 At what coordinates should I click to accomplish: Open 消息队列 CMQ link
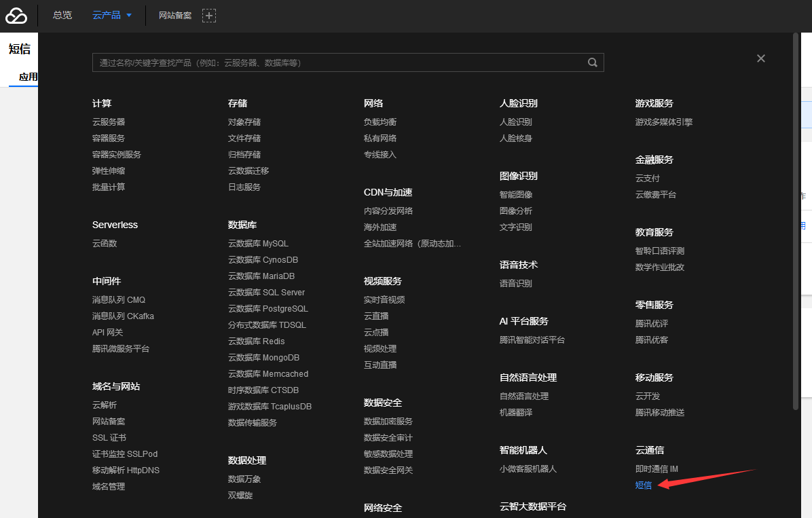point(119,300)
